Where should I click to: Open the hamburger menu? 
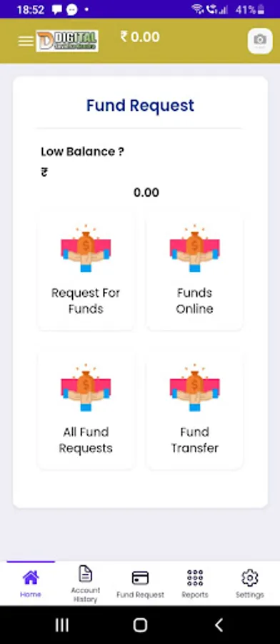point(26,41)
